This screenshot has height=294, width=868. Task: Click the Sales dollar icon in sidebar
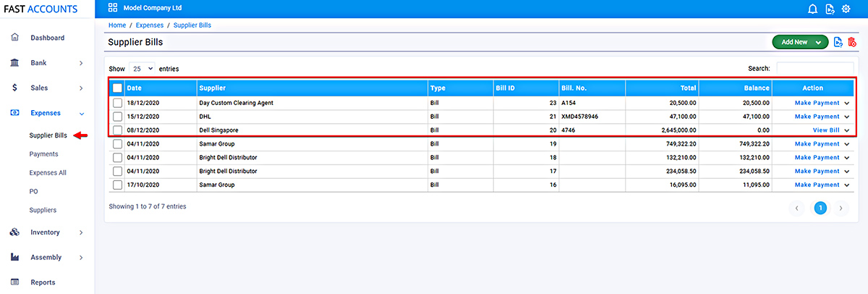tap(14, 88)
